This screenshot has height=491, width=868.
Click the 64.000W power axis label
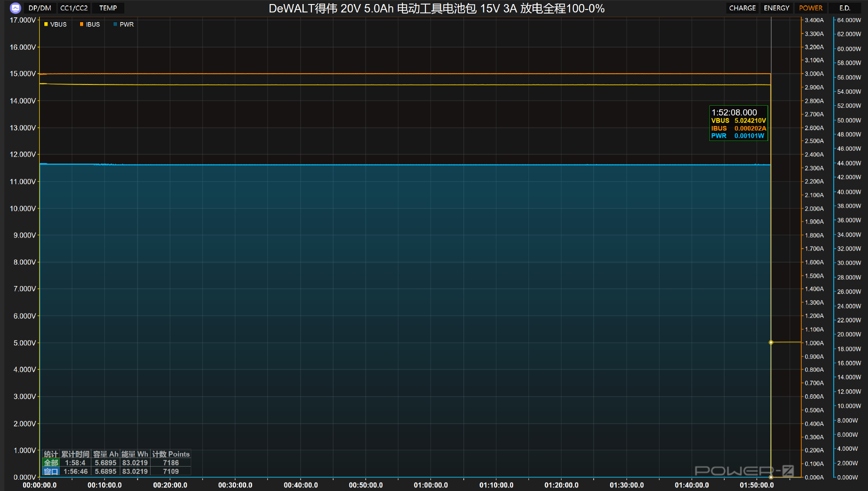coord(849,20)
